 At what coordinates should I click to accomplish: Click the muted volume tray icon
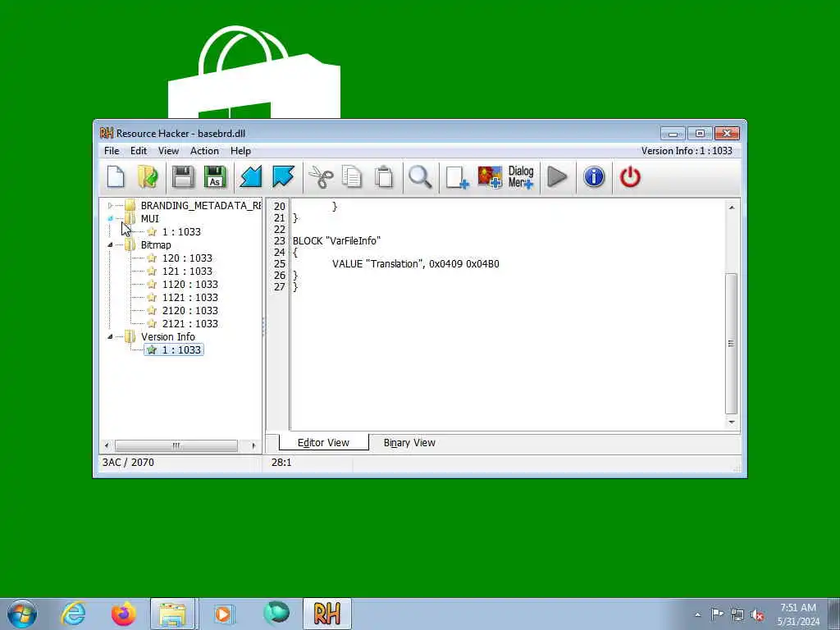757,614
